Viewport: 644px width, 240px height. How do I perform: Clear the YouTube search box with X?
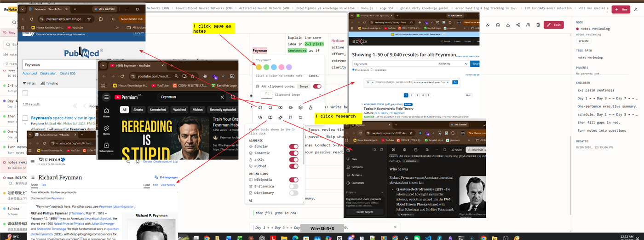pyautogui.click(x=222, y=97)
